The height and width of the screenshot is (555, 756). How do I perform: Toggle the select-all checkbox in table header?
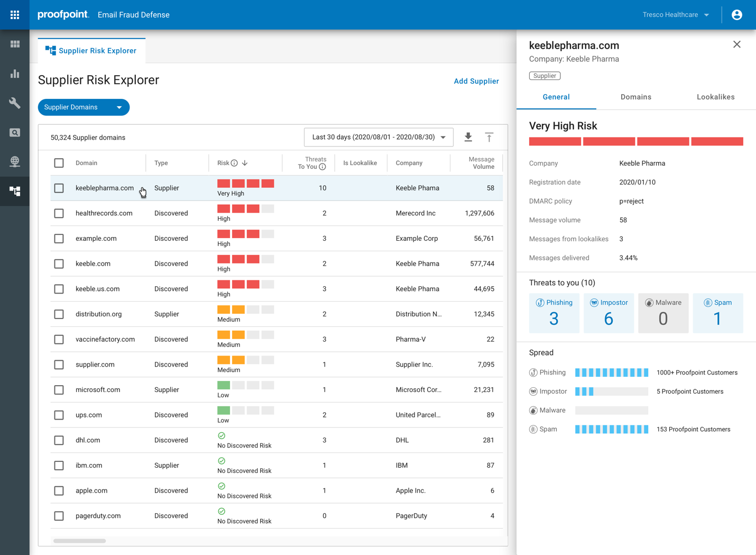(59, 163)
